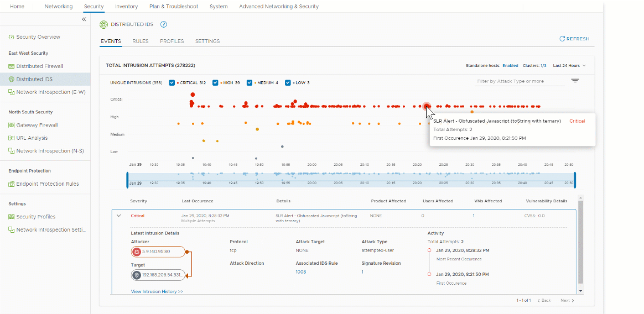Image resolution: width=644 pixels, height=314 pixels.
Task: Disable the Medium severity checkbox
Action: pos(250,83)
